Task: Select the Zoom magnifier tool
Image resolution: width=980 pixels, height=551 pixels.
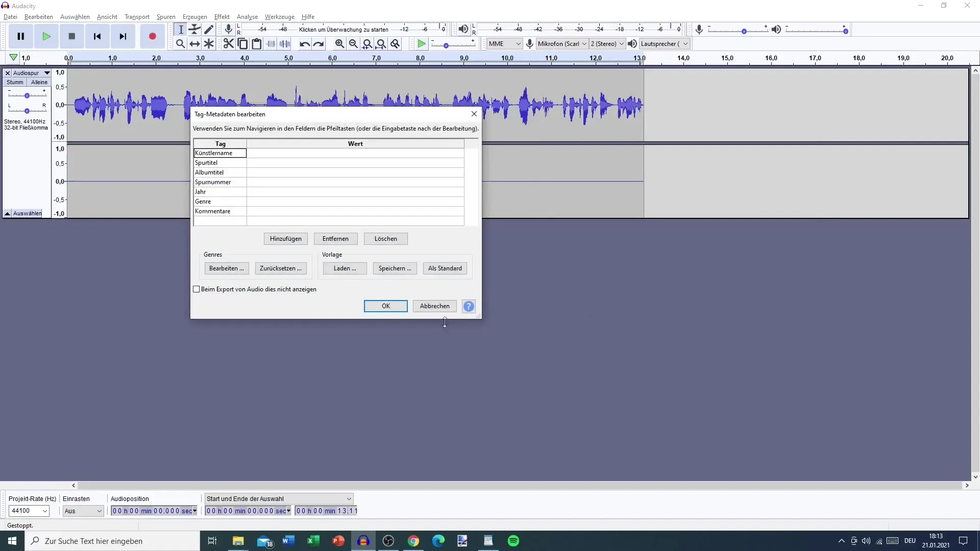Action: click(181, 44)
